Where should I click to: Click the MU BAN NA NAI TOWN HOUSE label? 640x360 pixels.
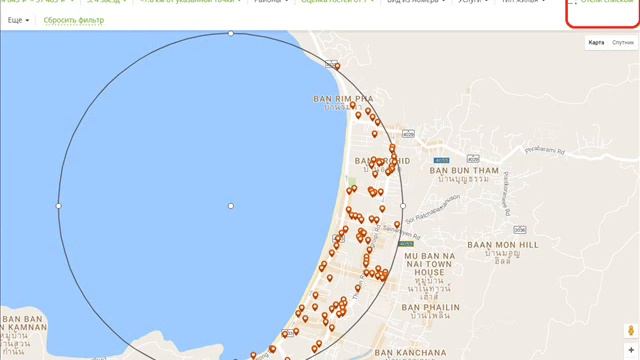pyautogui.click(x=429, y=264)
